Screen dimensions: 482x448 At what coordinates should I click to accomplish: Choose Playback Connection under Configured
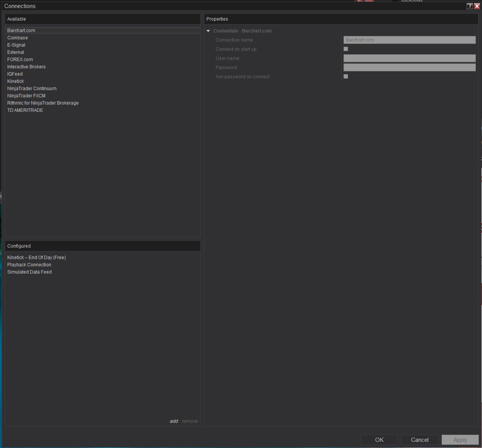click(x=102, y=265)
